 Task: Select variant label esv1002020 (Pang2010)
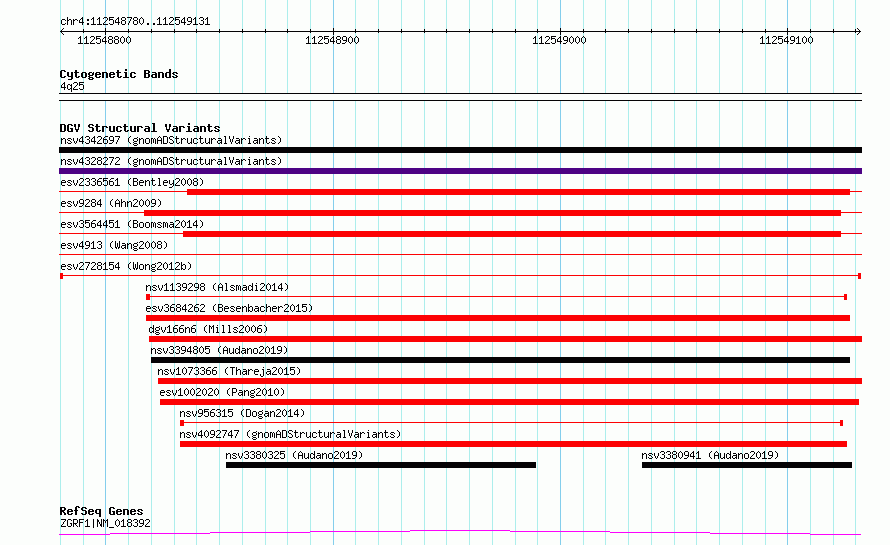(222, 392)
